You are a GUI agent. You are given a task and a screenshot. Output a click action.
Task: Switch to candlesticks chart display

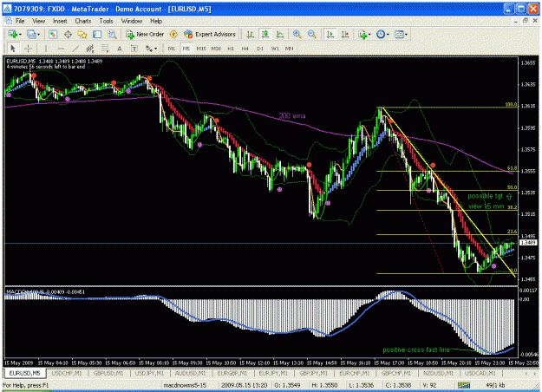(265, 34)
